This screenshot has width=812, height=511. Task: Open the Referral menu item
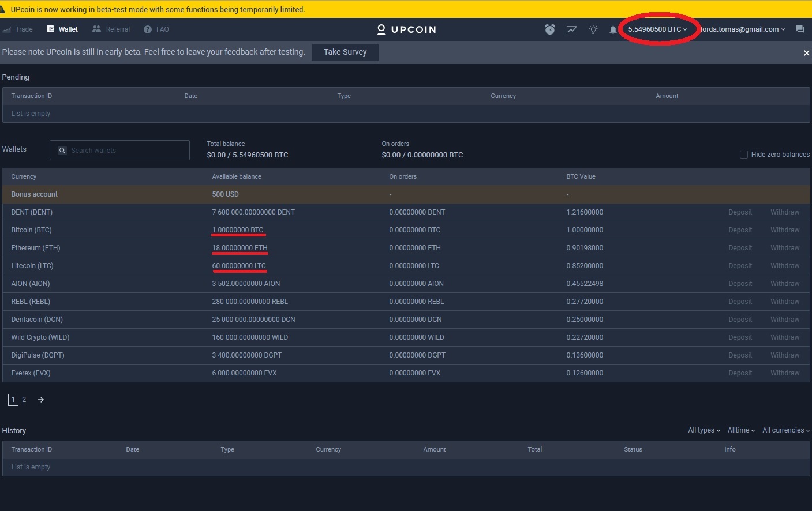click(x=111, y=29)
